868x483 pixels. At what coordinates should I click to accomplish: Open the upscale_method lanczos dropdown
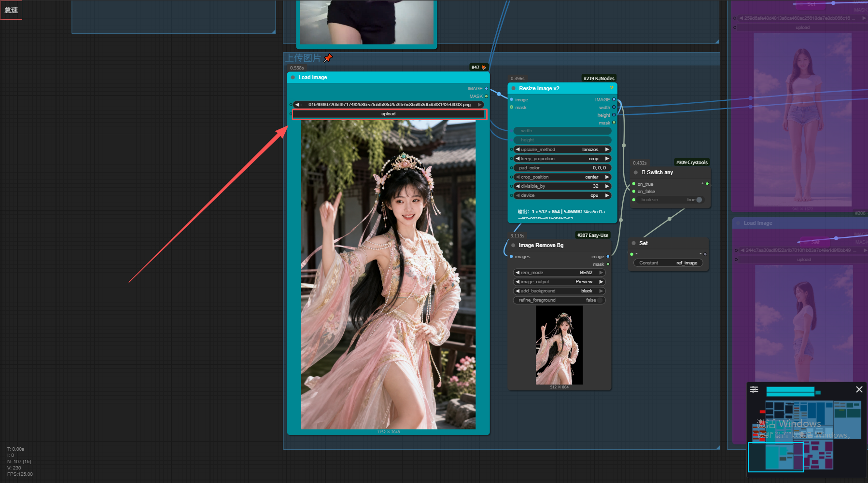(x=562, y=150)
